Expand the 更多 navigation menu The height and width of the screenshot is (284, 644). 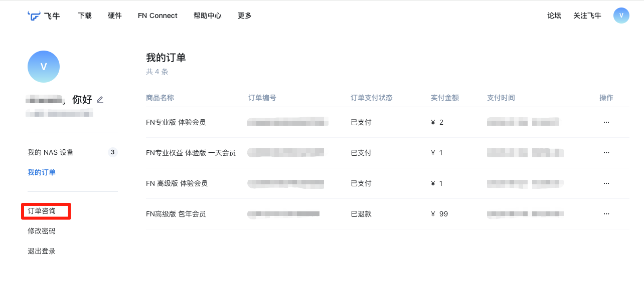(x=245, y=16)
